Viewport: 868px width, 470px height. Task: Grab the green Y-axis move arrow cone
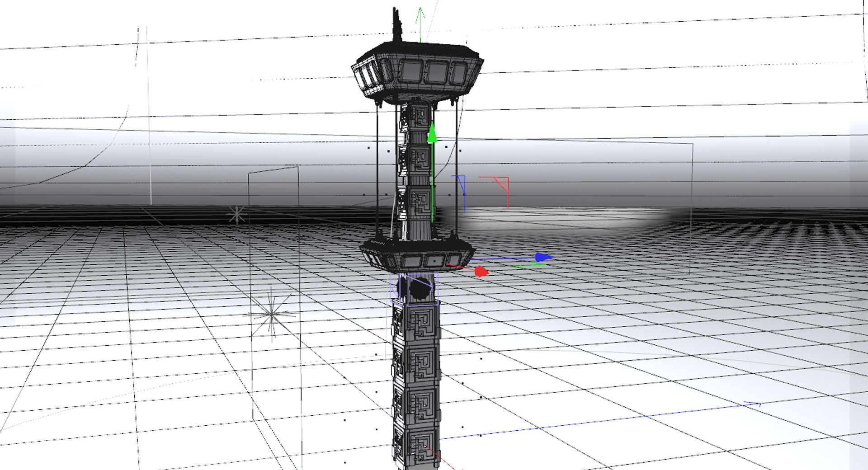point(432,132)
